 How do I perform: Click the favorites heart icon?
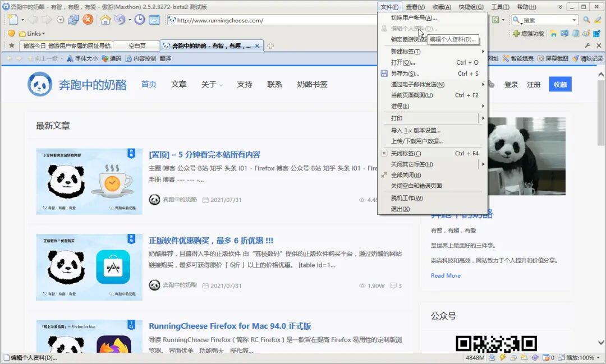click(x=11, y=33)
